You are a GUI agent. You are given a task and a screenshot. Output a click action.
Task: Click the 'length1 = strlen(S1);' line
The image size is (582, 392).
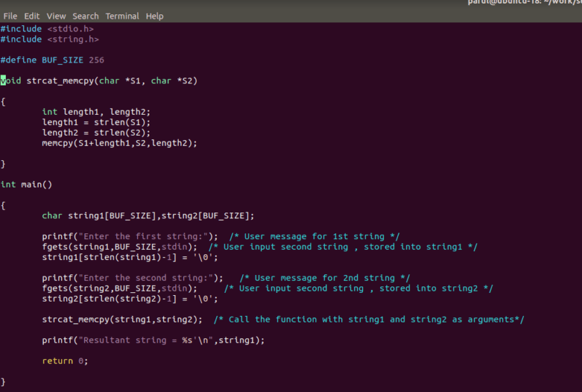click(x=96, y=122)
